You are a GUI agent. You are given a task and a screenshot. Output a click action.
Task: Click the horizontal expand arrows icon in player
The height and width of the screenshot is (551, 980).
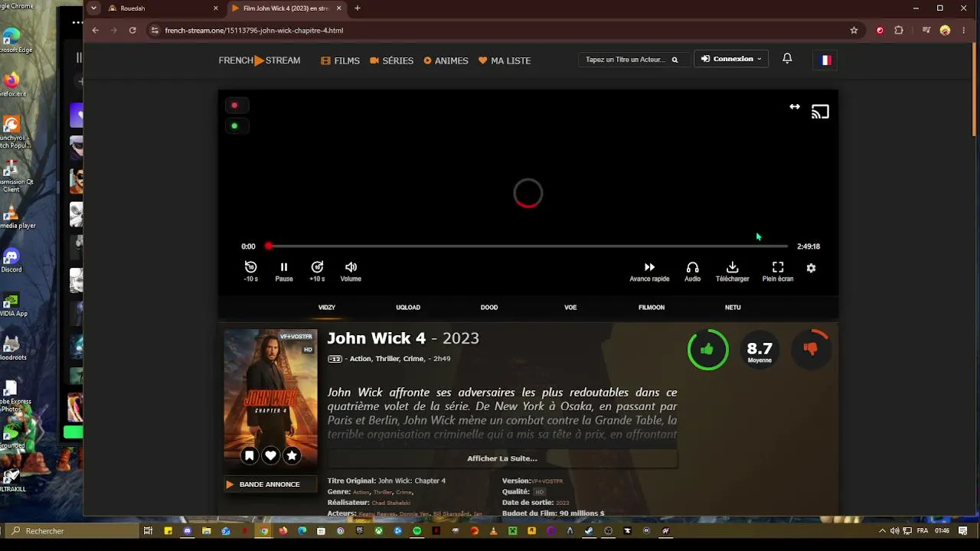click(795, 107)
